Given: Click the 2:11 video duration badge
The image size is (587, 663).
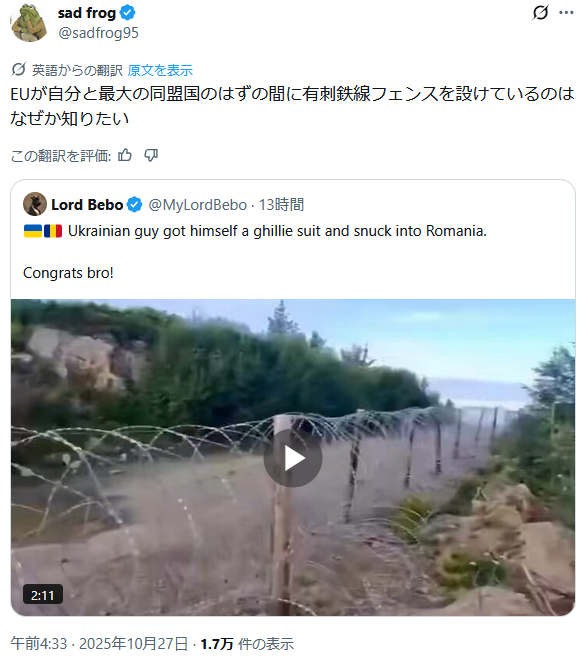Looking at the screenshot, I should coord(43,595).
